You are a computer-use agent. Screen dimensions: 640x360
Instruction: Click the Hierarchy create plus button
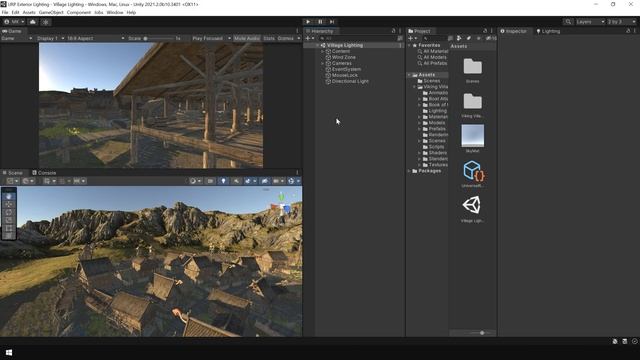coord(308,38)
